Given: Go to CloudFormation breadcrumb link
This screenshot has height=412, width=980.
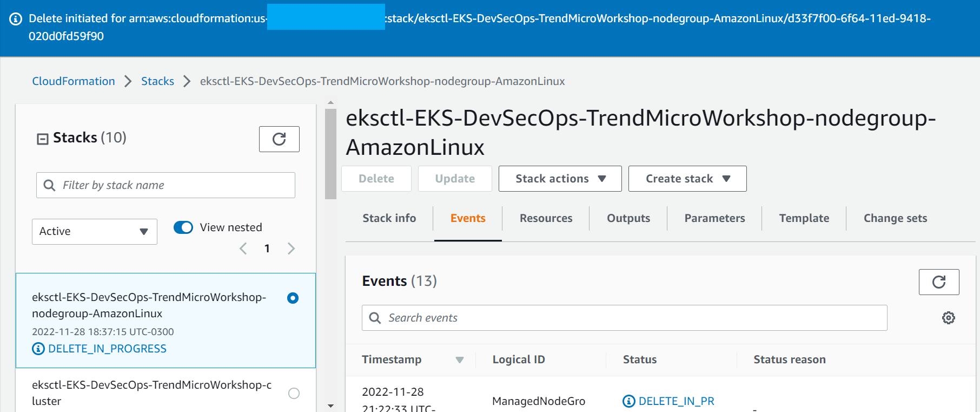Looking at the screenshot, I should (74, 81).
